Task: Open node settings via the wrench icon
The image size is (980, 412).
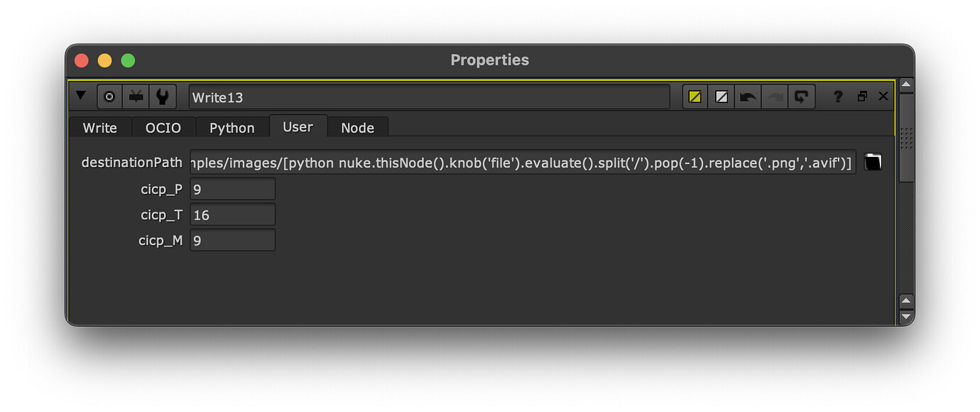Action: click(x=162, y=96)
